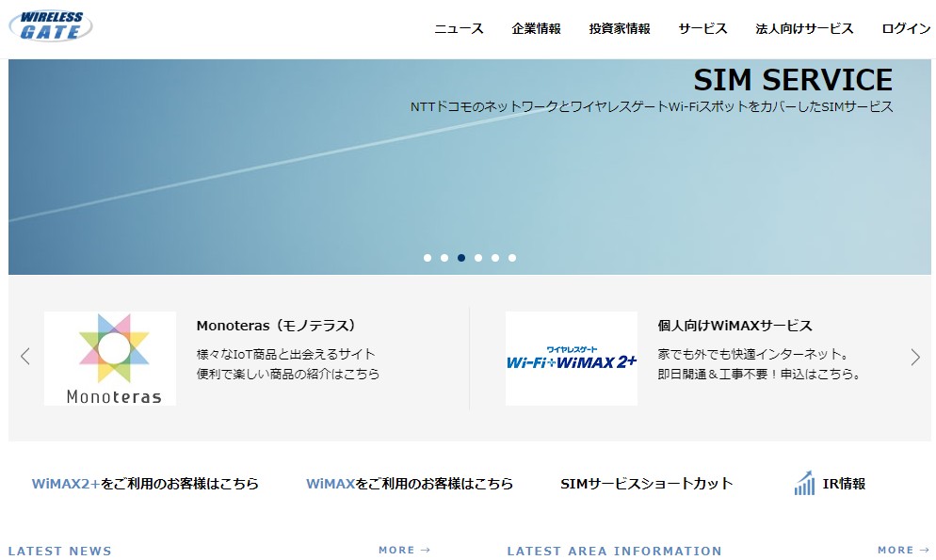Select the fifth carousel indicator dot
Viewport: 936px width, 560px height.
[494, 257]
